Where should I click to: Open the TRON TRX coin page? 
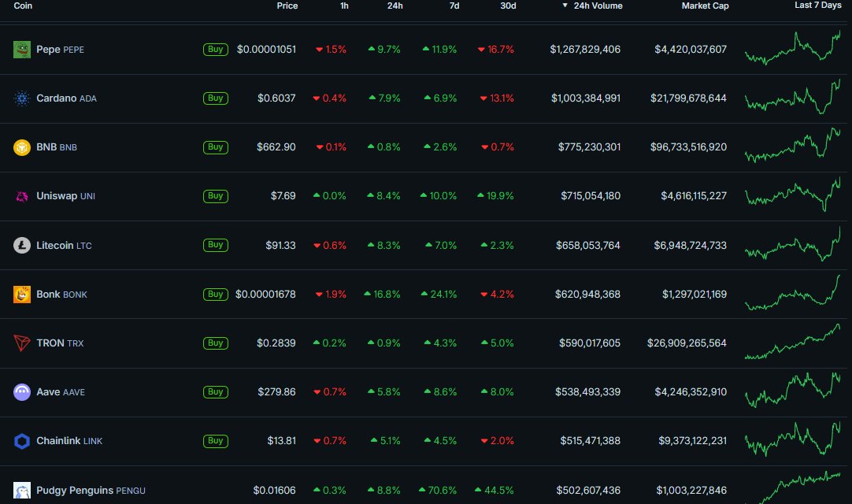click(61, 343)
